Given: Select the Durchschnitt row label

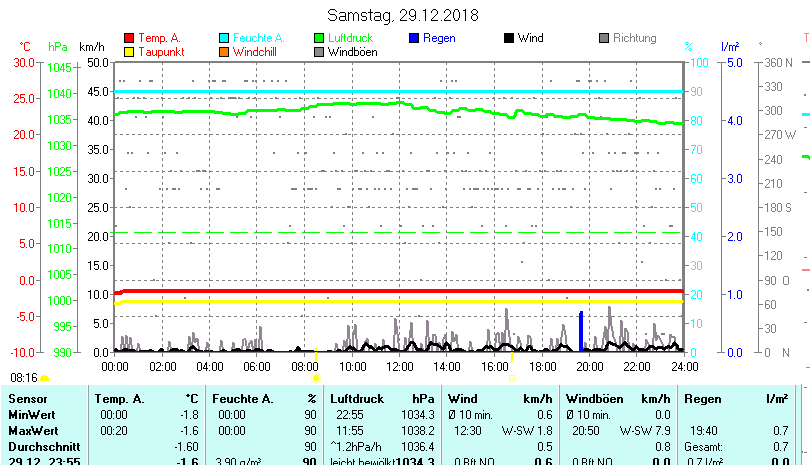Looking at the screenshot, I should coord(41,446).
